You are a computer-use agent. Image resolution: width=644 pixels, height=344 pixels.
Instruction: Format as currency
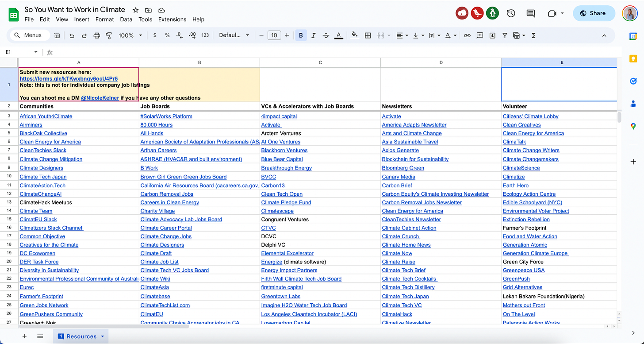click(x=155, y=35)
